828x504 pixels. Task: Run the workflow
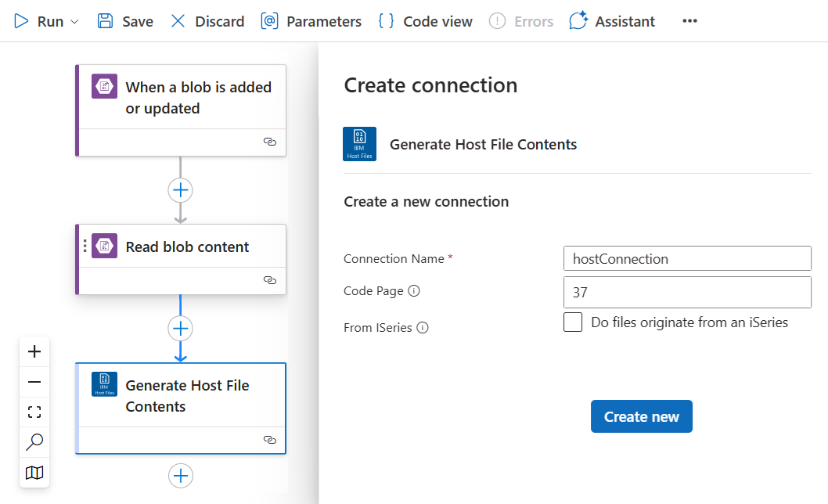[x=38, y=21]
